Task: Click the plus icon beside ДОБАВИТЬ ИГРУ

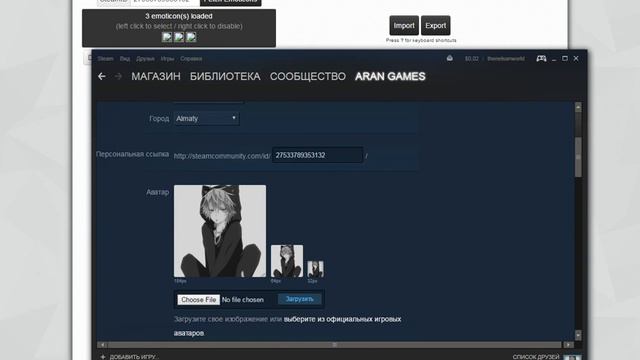Action: point(103,357)
